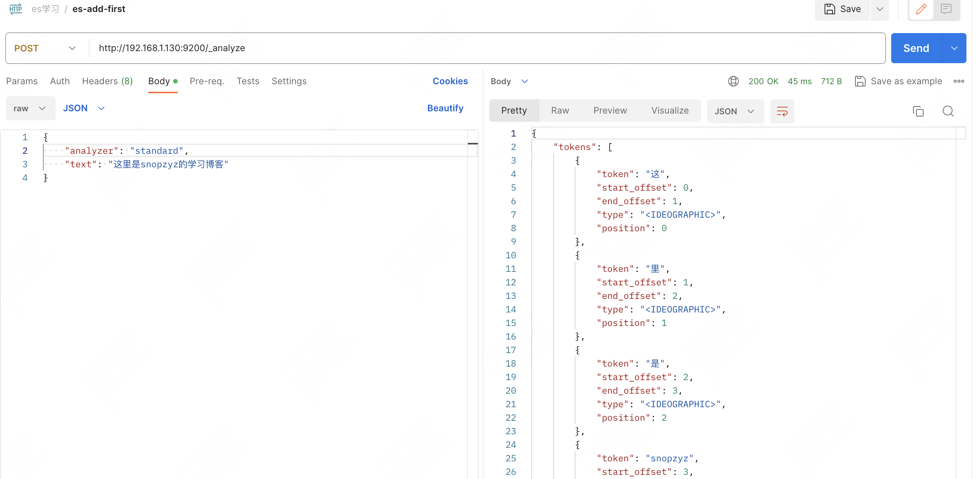Open the Headers (8) tab
The width and height of the screenshot is (980, 479).
pyautogui.click(x=107, y=81)
